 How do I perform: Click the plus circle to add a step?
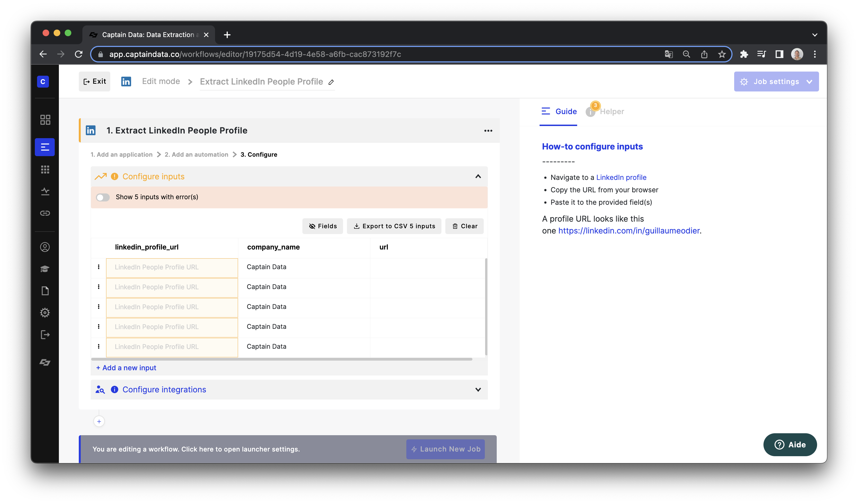point(99,421)
